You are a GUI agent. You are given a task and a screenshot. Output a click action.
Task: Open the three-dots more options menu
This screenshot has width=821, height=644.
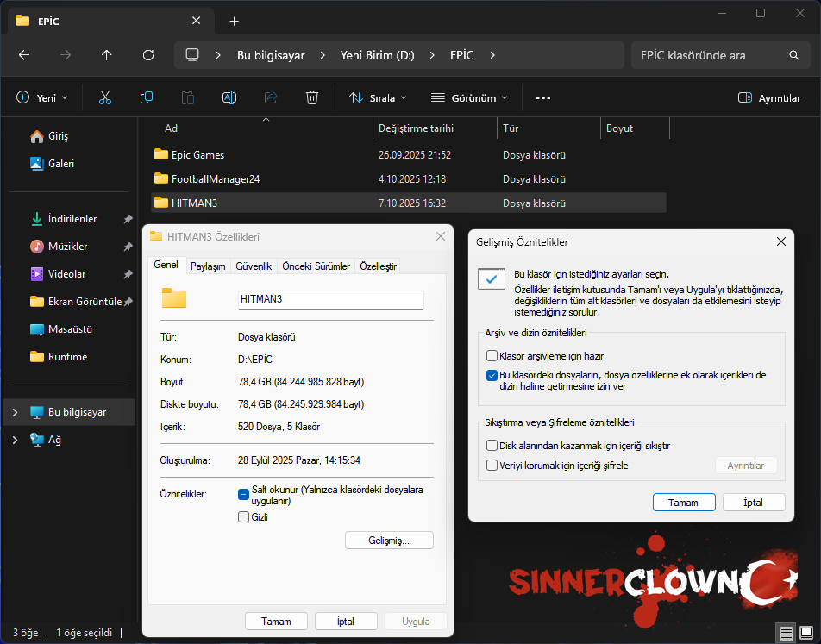coord(543,98)
